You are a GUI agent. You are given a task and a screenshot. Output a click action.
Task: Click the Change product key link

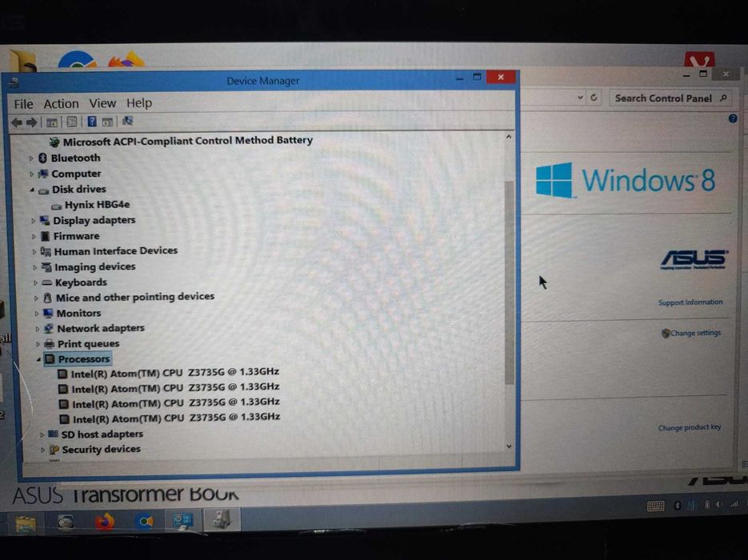click(690, 427)
